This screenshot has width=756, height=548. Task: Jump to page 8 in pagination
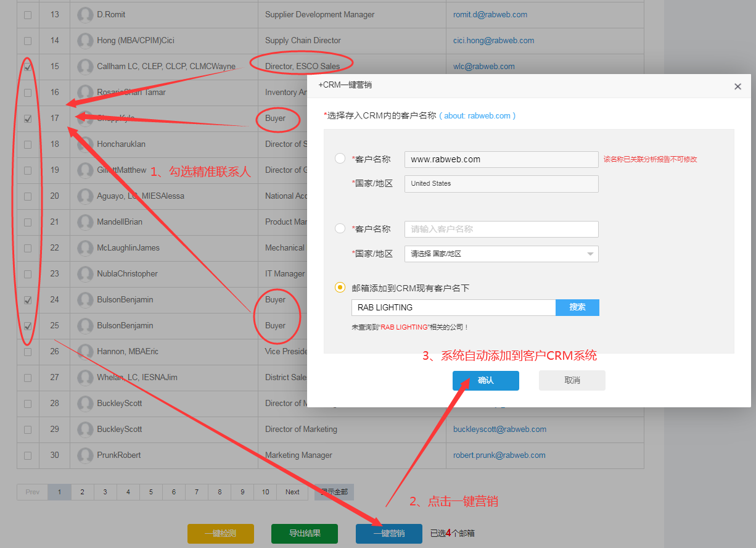[x=220, y=492]
